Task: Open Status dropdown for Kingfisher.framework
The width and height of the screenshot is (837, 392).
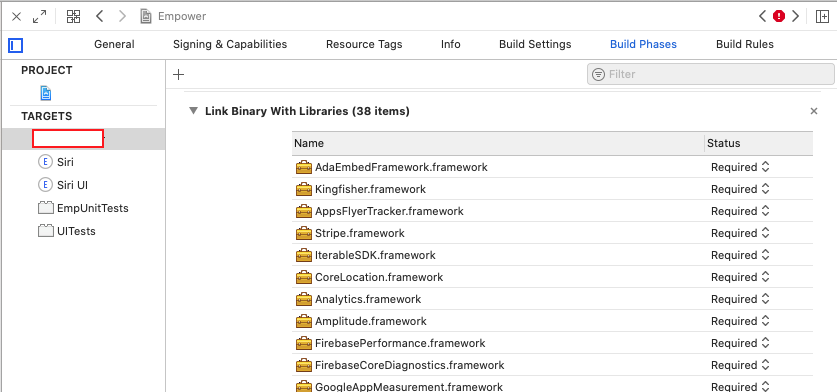Action: [x=741, y=189]
